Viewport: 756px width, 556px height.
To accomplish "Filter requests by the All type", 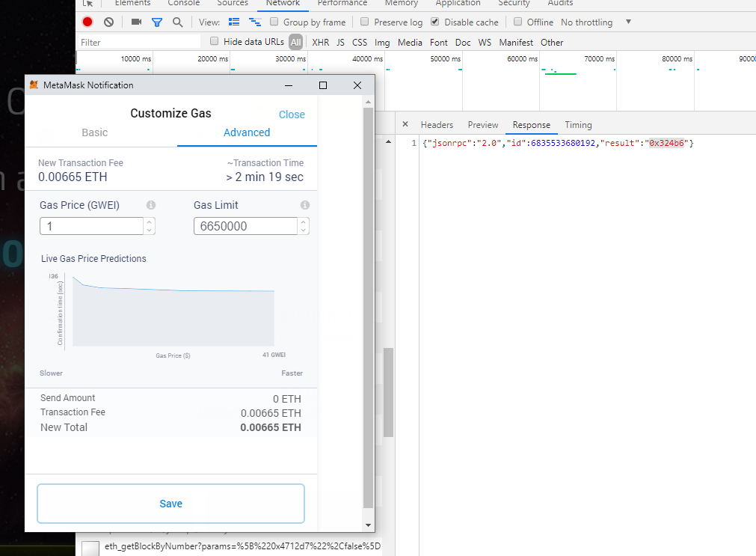I will tap(295, 42).
